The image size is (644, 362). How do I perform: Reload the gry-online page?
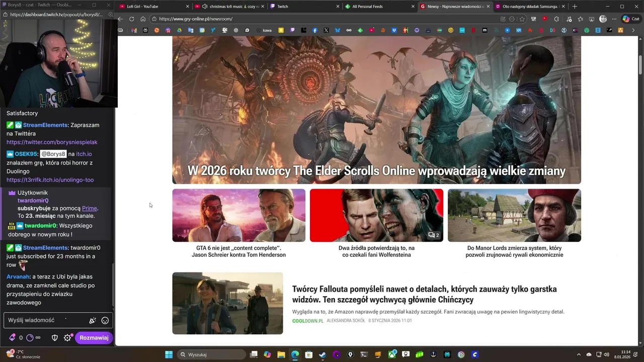132,19
